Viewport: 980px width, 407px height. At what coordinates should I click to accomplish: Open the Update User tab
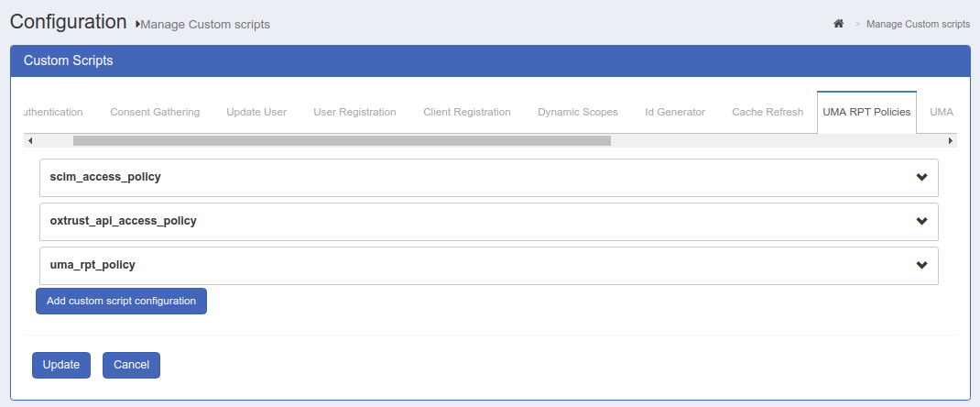(256, 112)
